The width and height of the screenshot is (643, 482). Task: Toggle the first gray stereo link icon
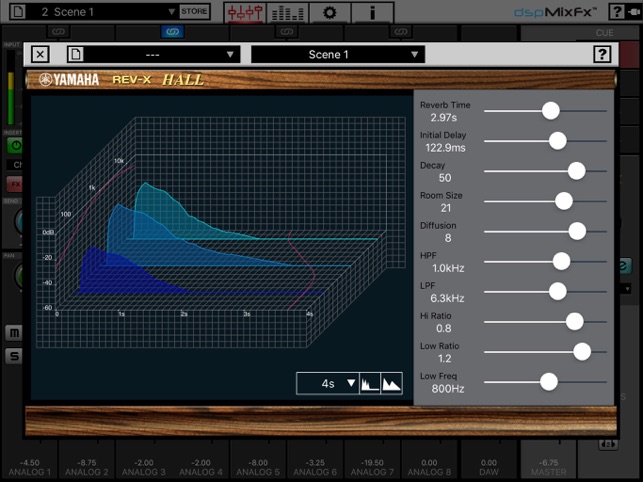pos(59,32)
